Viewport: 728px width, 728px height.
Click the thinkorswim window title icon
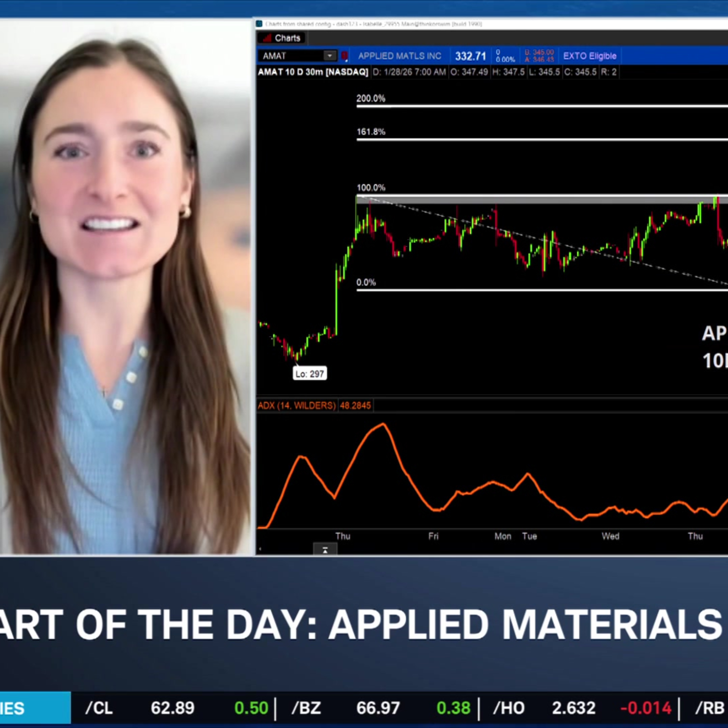[x=259, y=24]
